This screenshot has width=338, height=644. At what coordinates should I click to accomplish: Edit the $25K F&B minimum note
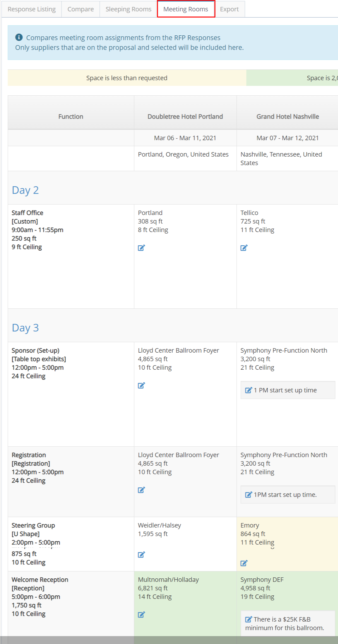pos(249,619)
